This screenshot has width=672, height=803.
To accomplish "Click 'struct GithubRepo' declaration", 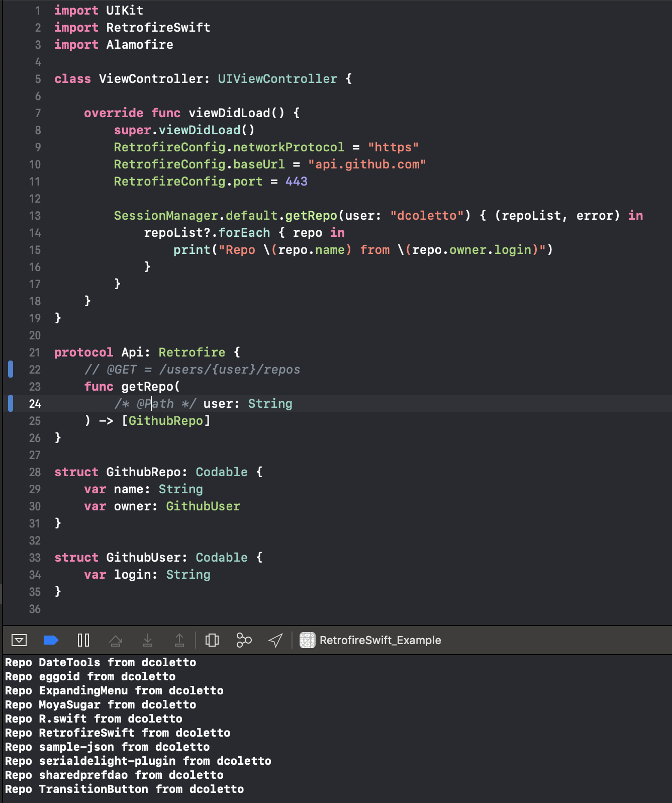I will (x=118, y=472).
